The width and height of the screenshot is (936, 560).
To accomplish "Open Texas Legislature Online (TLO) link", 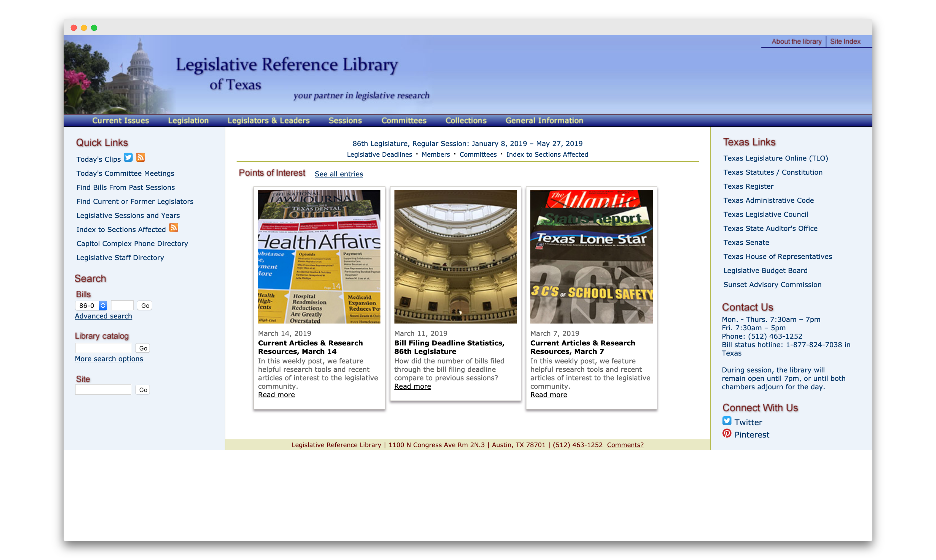I will [x=775, y=158].
